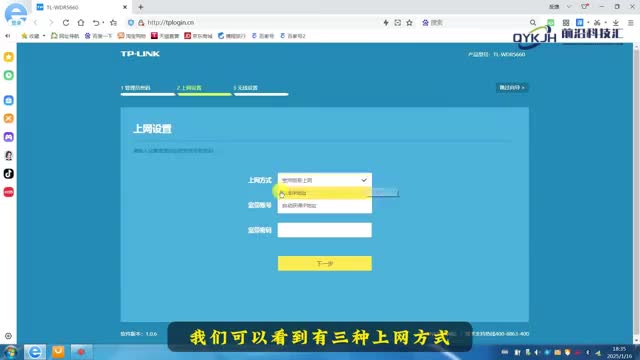Open the four-square apps grid icon

tap(566, 23)
